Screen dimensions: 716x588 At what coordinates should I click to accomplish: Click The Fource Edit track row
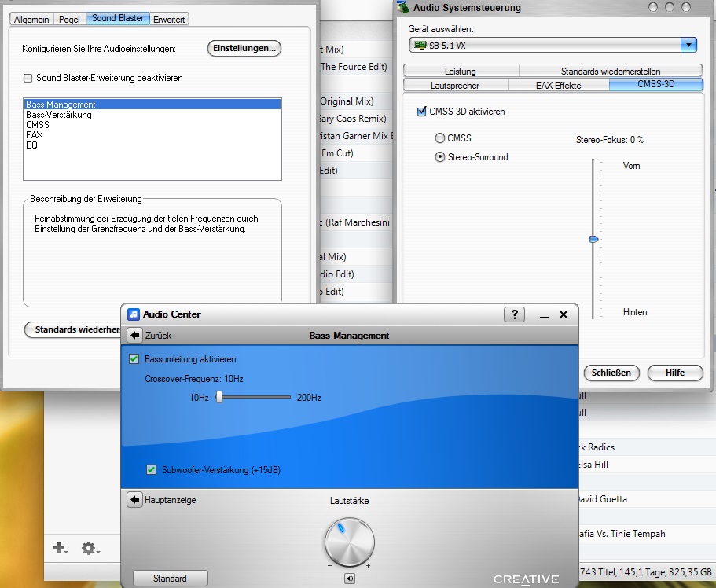coord(356,67)
